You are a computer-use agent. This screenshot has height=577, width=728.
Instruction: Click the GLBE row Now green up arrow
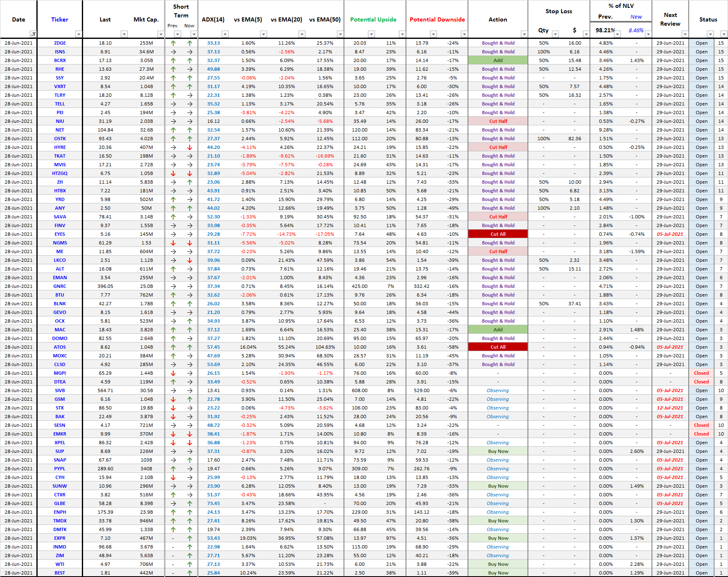(190, 503)
